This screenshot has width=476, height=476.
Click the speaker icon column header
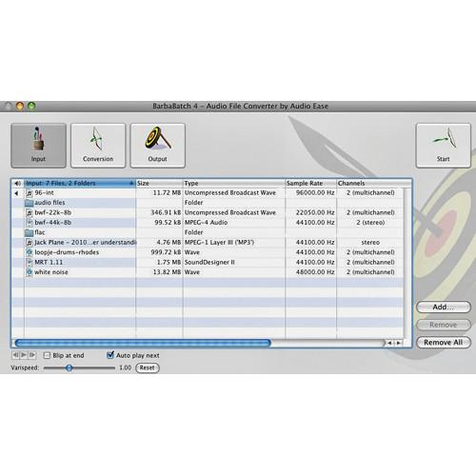click(17, 183)
